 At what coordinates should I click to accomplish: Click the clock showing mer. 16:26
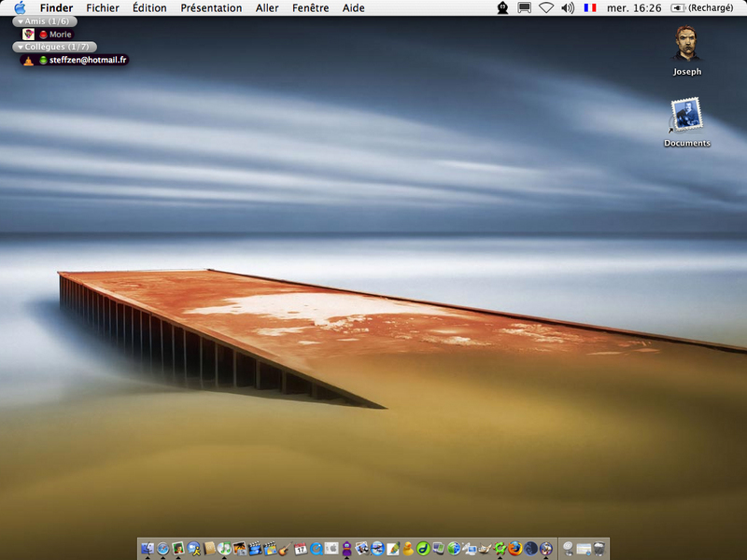[634, 8]
